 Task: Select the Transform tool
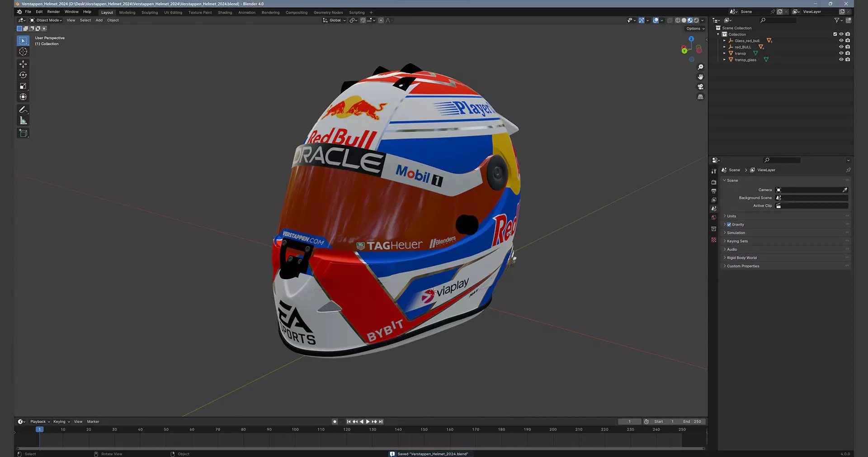pyautogui.click(x=23, y=97)
